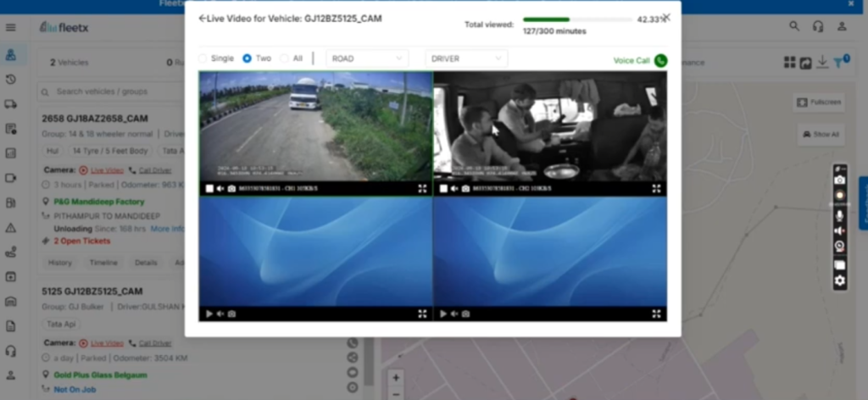This screenshot has width=868, height=400.
Task: Dismiss the top blue banner
Action: pyautogui.click(x=851, y=4)
